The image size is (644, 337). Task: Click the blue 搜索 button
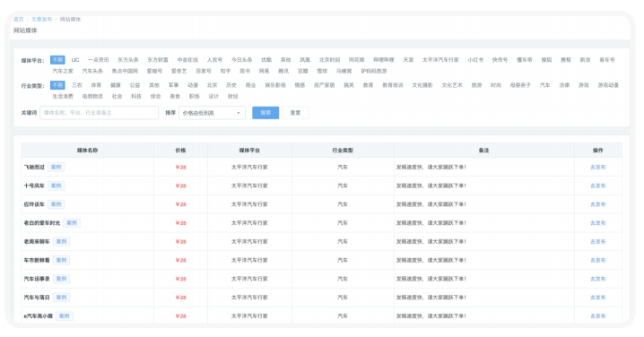point(265,113)
